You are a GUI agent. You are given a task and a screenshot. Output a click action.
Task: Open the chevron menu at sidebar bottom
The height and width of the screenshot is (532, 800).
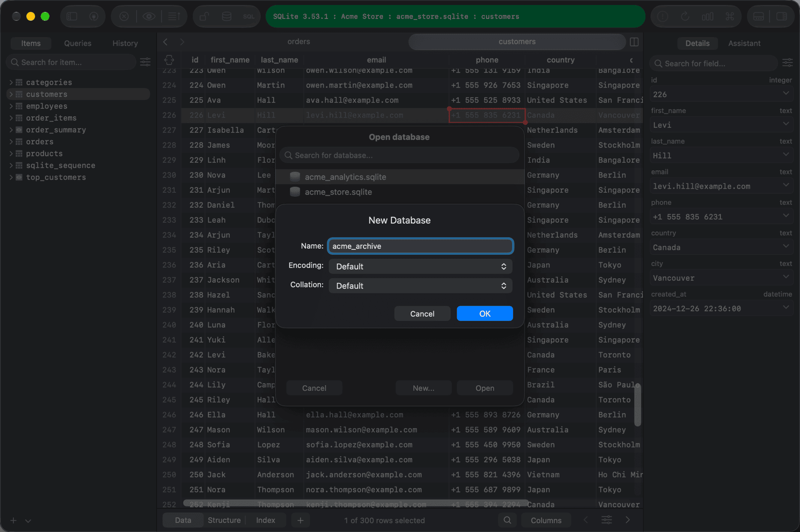pos(28,521)
